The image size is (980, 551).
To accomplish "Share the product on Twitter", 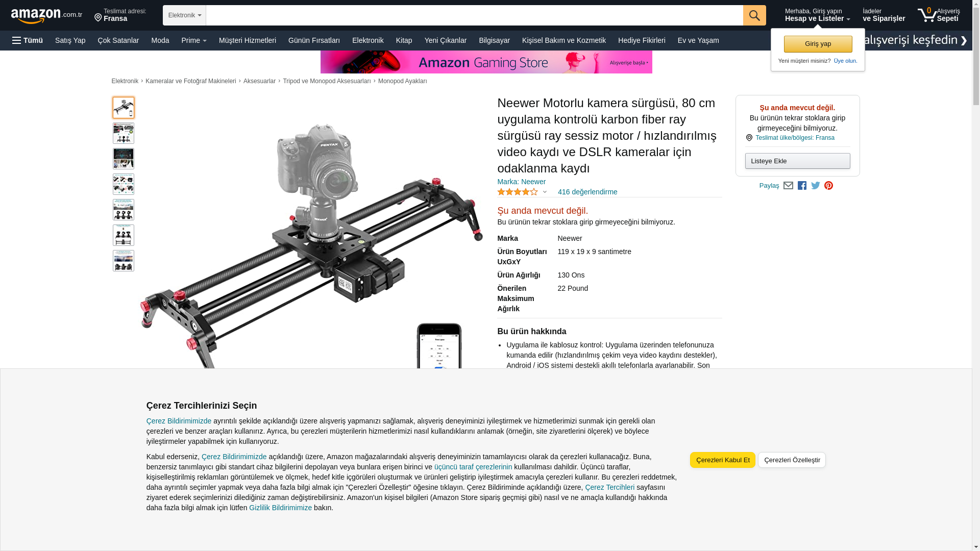I will pyautogui.click(x=815, y=186).
